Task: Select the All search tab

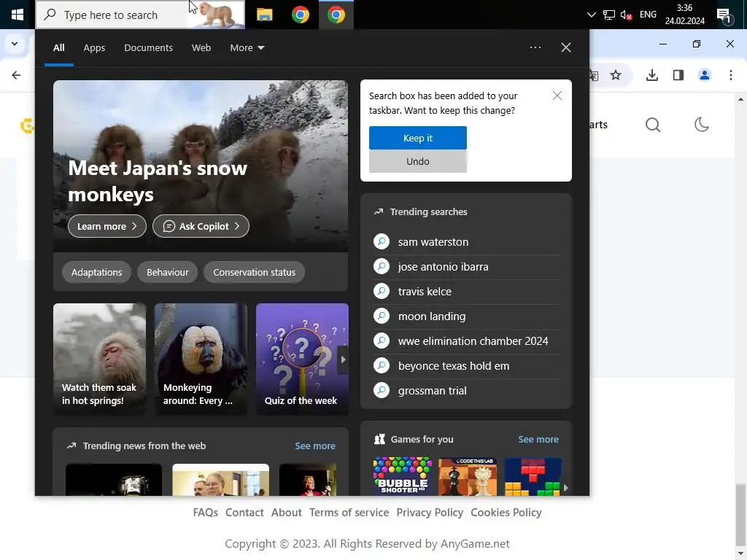Action: tap(58, 47)
